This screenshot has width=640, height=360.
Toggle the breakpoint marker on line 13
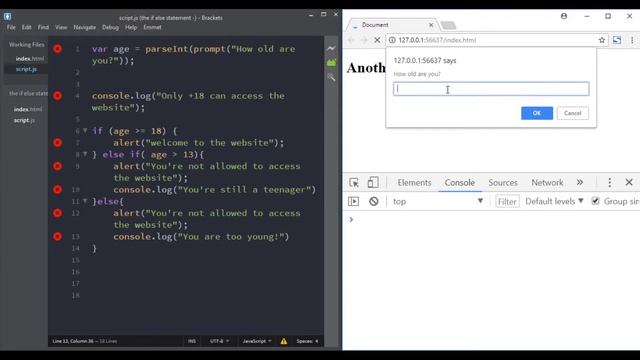click(x=58, y=236)
